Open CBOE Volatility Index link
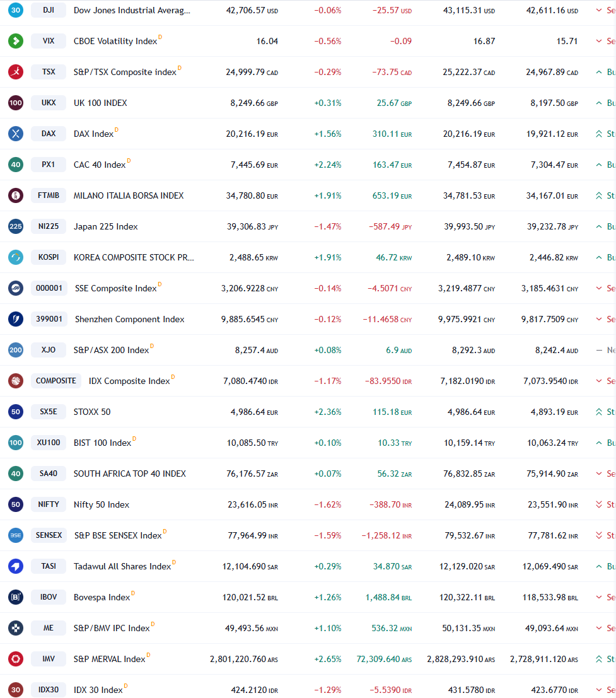The height and width of the screenshot is (698, 616). pyautogui.click(x=115, y=41)
